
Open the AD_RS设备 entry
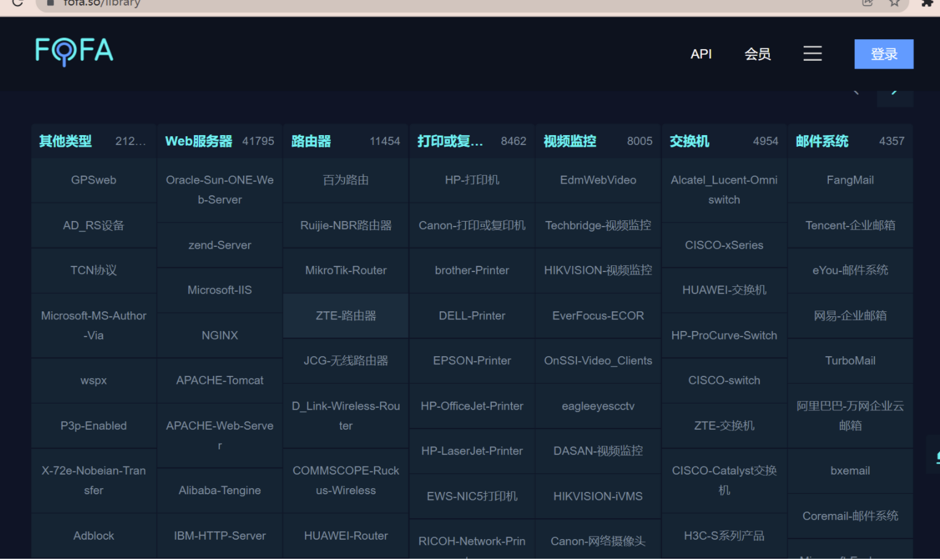(93, 225)
